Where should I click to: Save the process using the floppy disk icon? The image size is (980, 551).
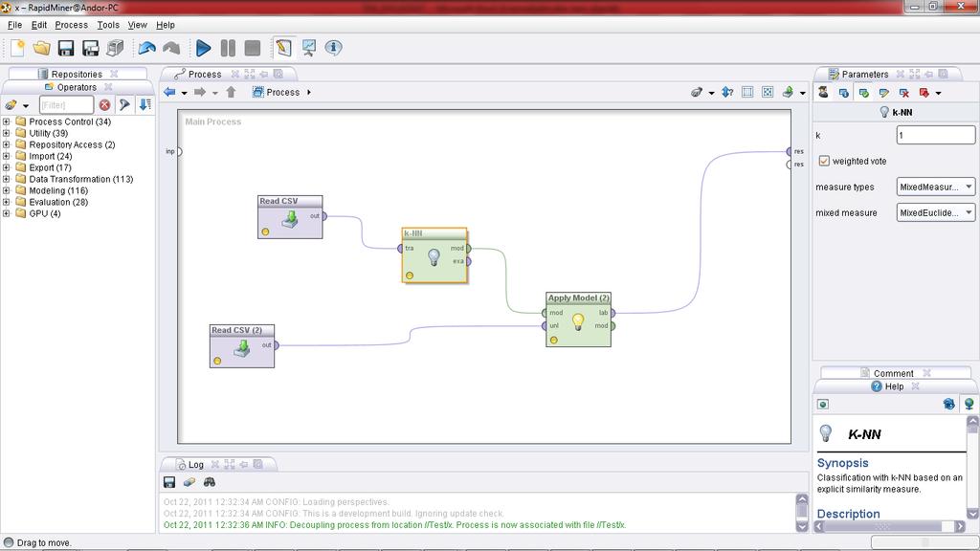(x=66, y=48)
